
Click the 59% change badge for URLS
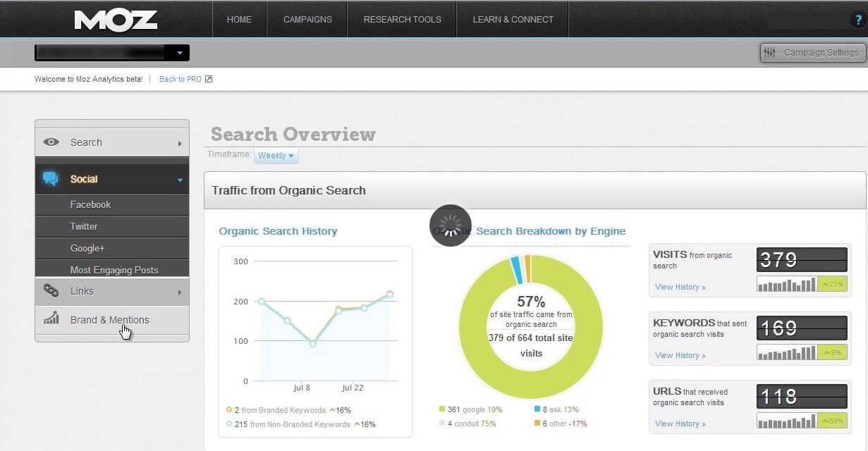click(x=832, y=421)
